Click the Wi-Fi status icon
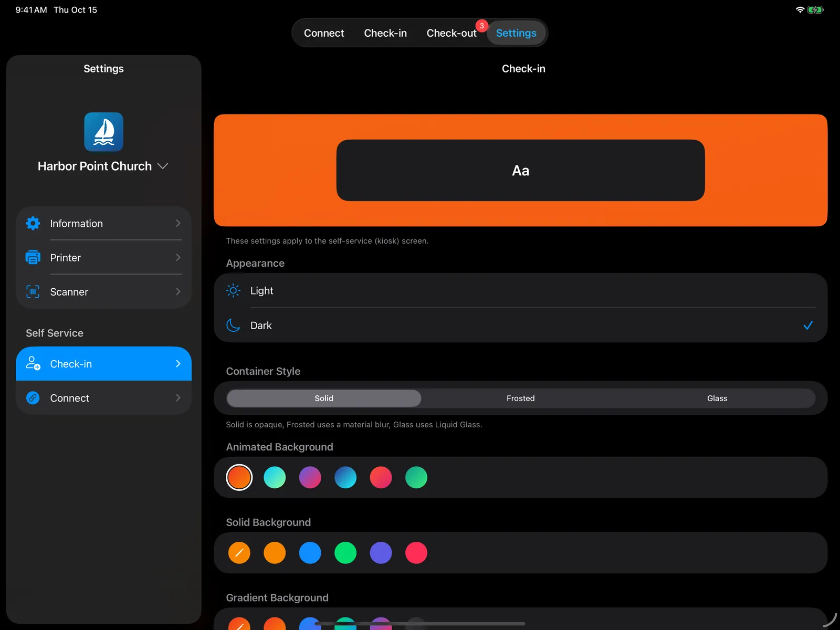840x630 pixels. [x=800, y=10]
